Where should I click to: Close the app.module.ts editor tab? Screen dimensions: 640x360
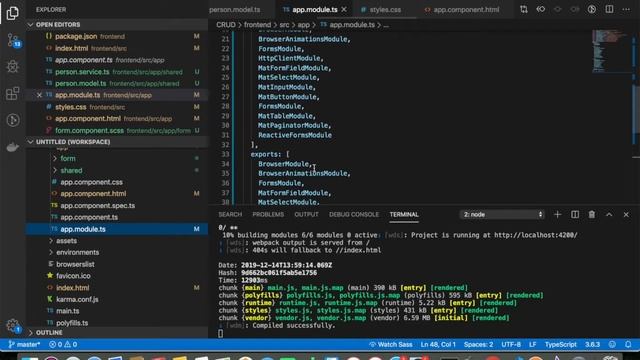[x=344, y=9]
